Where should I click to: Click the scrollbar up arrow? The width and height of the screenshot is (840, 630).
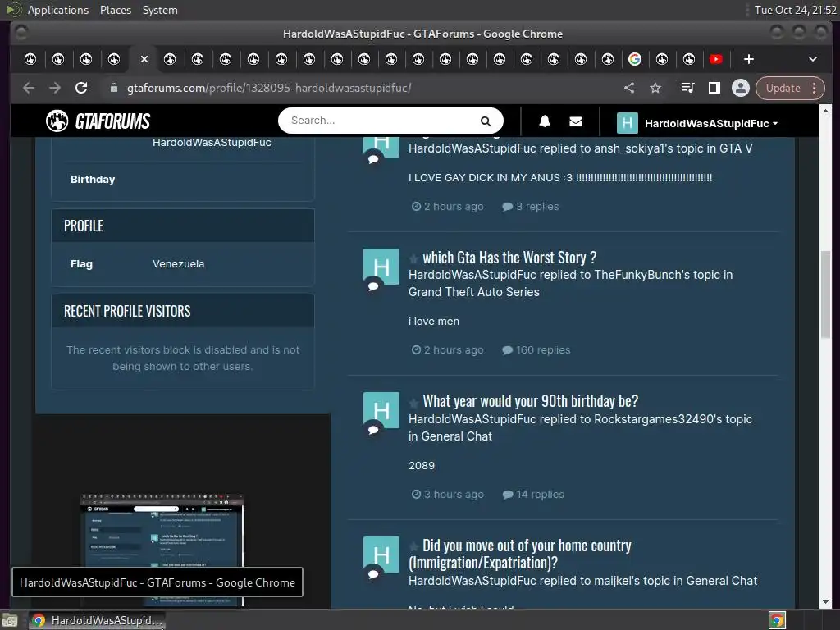[825, 111]
